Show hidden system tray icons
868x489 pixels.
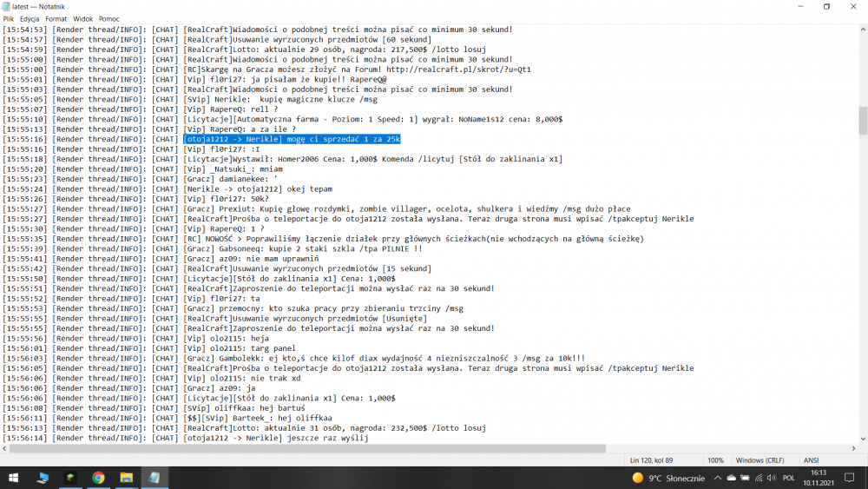coord(717,478)
